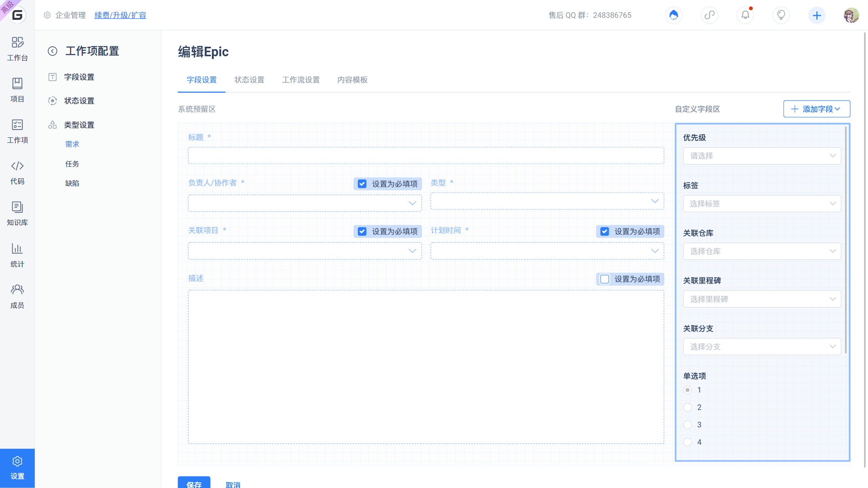The image size is (868, 488).
Task: Click the 企业管理 label
Action: (71, 15)
